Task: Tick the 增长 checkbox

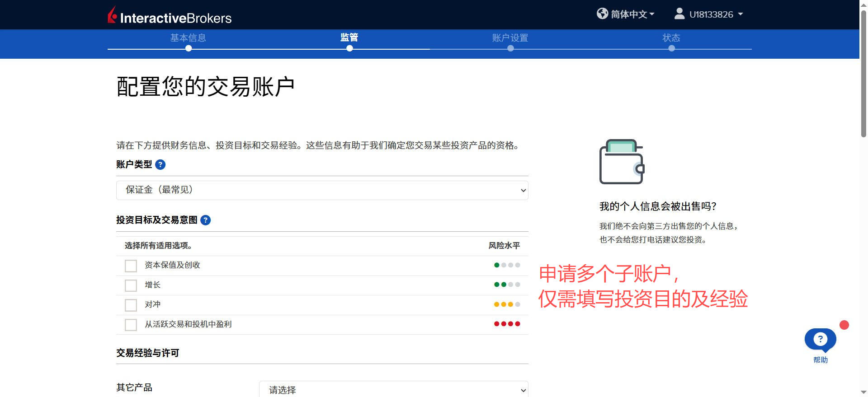Action: tap(131, 285)
